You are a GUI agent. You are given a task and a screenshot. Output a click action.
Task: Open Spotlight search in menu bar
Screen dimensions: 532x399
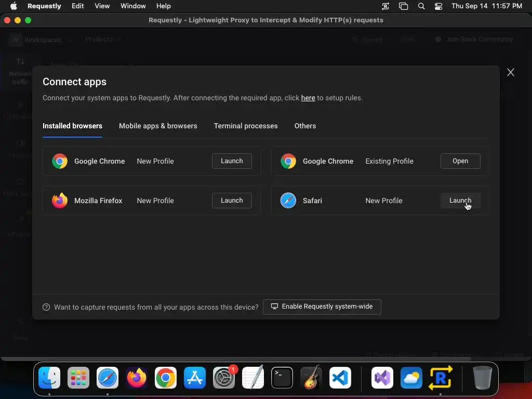[421, 6]
